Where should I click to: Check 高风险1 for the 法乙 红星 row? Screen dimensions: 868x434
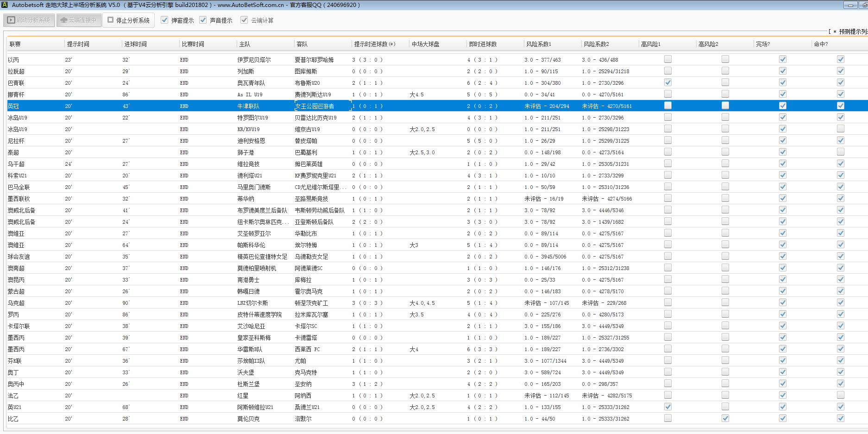click(x=667, y=395)
